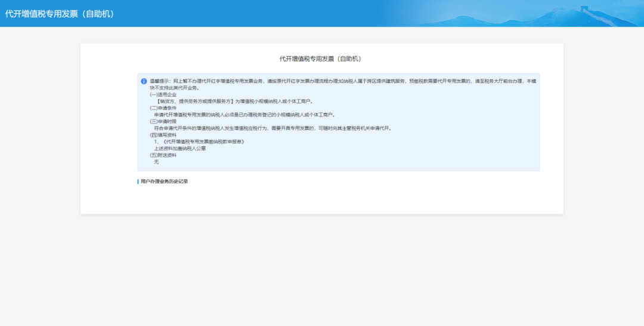Click the blue bar marker before 用户办理业务历史记录

coord(138,182)
